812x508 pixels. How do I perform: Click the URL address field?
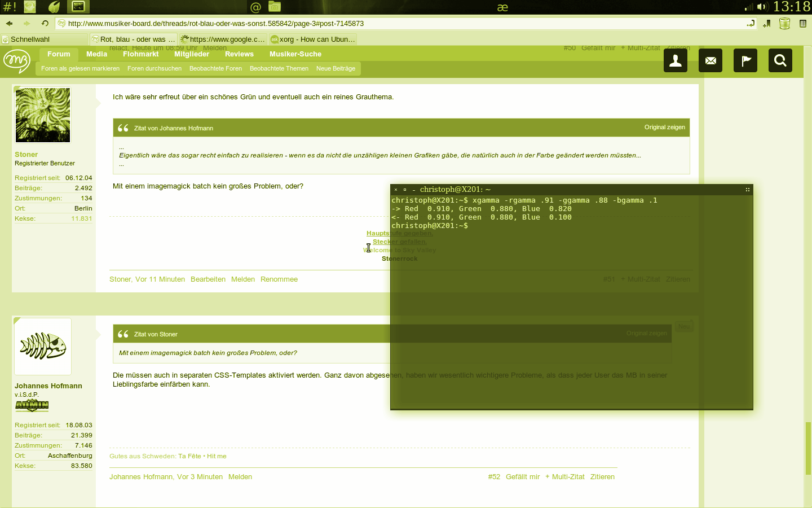[406, 23]
